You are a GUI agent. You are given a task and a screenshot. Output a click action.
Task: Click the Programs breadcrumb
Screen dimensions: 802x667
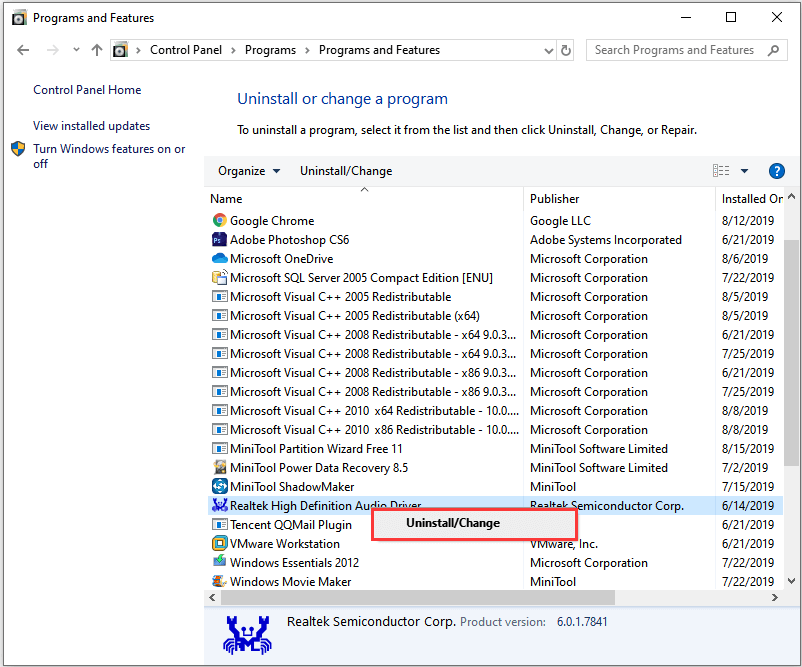[x=270, y=50]
